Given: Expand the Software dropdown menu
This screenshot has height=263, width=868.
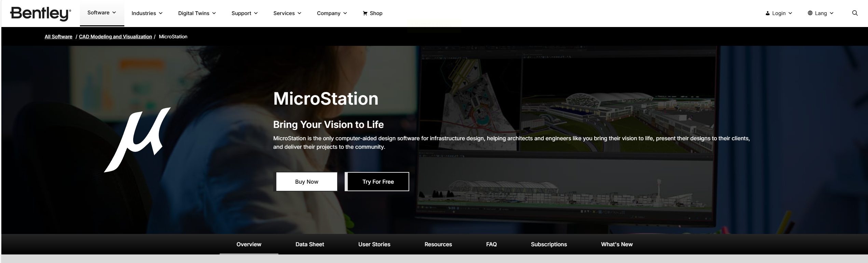Looking at the screenshot, I should point(102,13).
